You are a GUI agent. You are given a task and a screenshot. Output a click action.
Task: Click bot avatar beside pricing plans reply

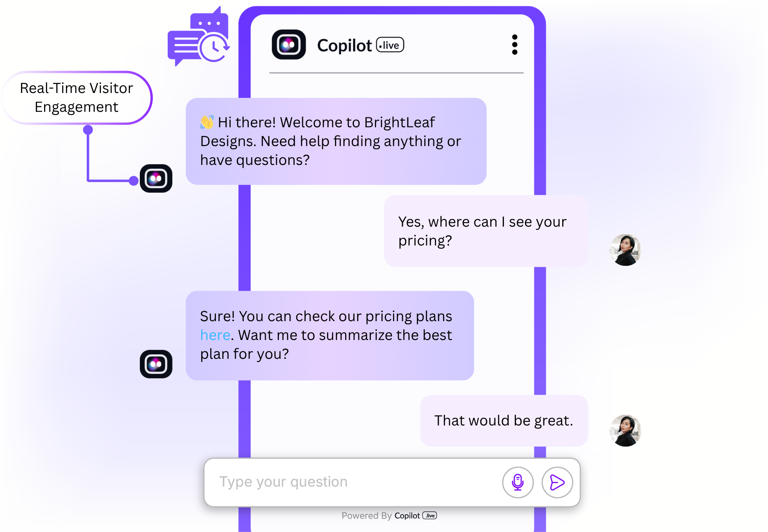click(x=156, y=364)
